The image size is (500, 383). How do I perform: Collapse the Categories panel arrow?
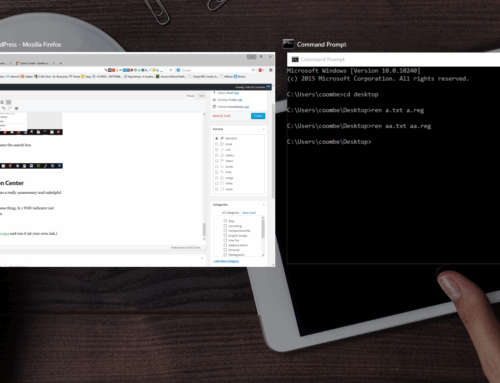(x=263, y=205)
